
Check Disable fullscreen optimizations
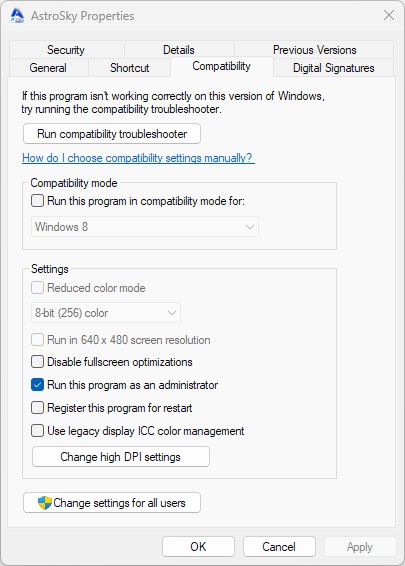pos(38,362)
